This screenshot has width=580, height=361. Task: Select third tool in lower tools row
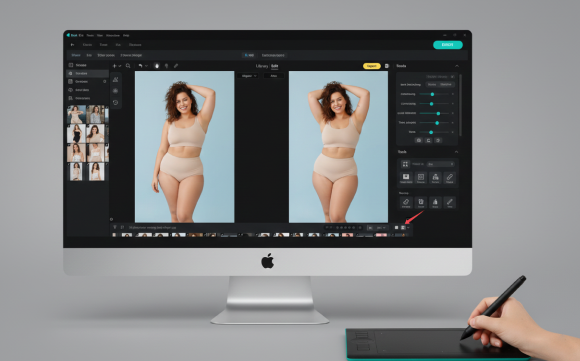435,202
